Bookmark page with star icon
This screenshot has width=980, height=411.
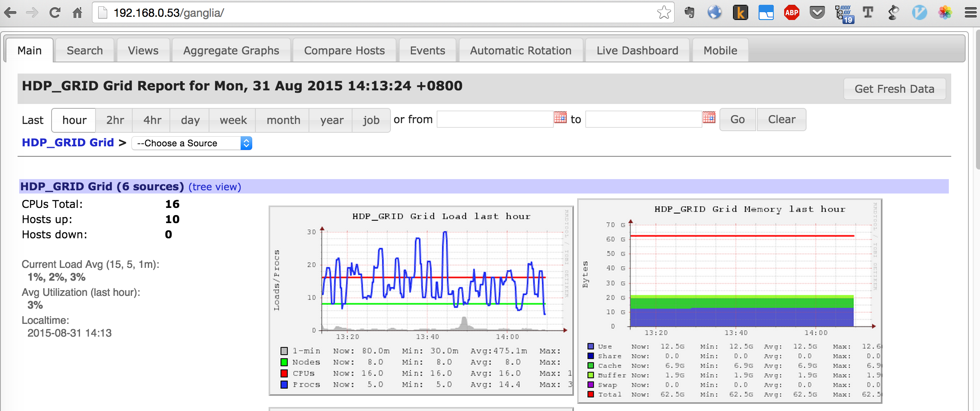(663, 13)
